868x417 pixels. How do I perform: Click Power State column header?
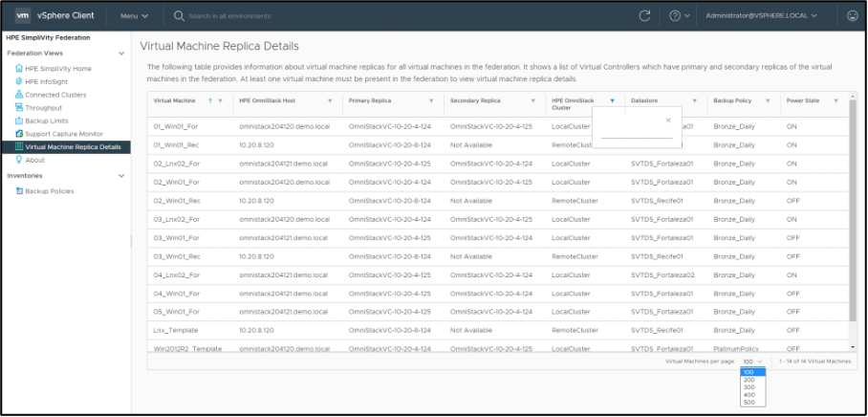coord(802,100)
